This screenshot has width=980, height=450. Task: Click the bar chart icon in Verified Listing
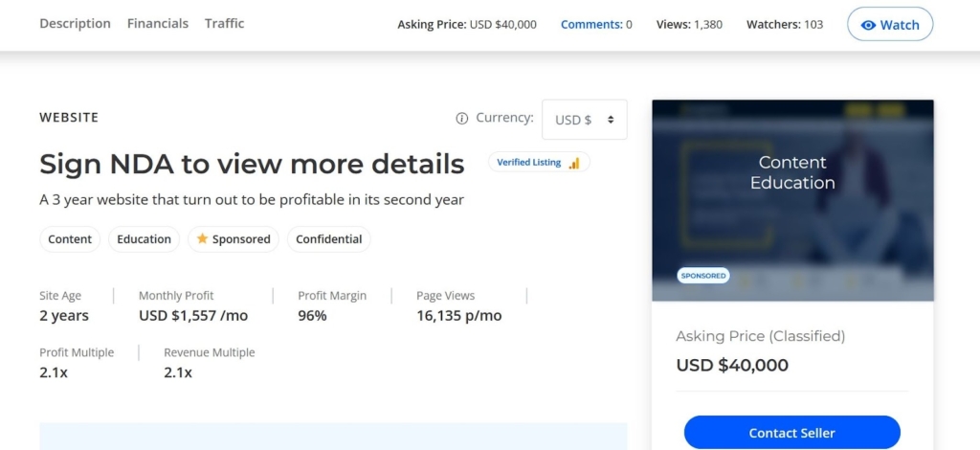click(x=574, y=163)
